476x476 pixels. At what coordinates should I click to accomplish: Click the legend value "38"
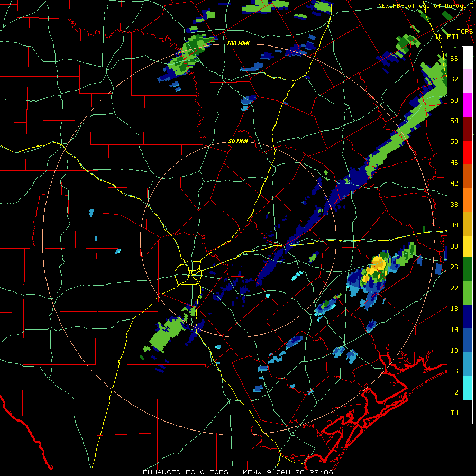(454, 204)
